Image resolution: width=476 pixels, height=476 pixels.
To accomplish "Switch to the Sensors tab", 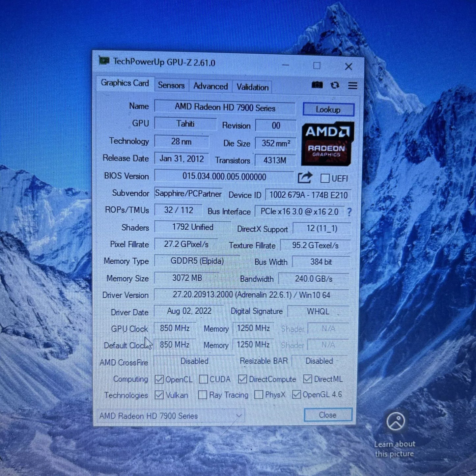I will tap(171, 85).
